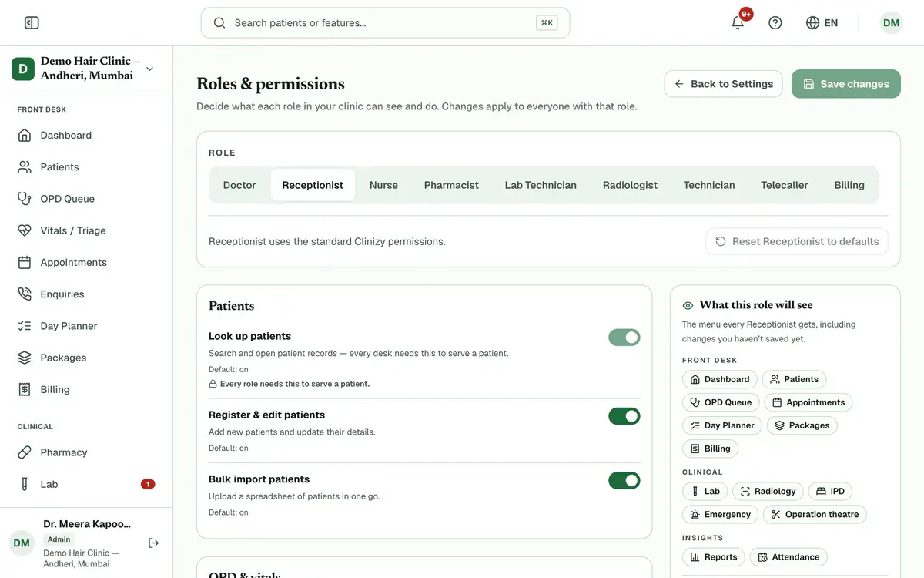Screen dimensions: 924x578
Task: Click the Operation theatre chip in preview
Action: click(x=815, y=515)
